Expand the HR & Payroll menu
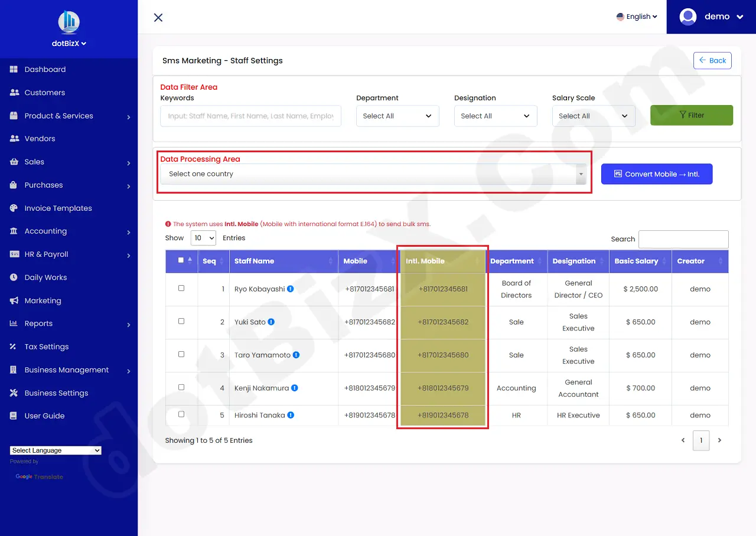The width and height of the screenshot is (756, 536). point(47,254)
